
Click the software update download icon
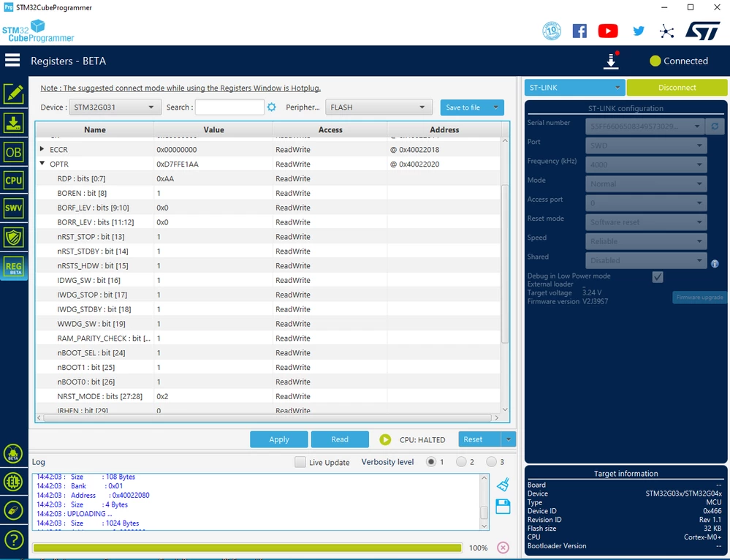point(612,61)
